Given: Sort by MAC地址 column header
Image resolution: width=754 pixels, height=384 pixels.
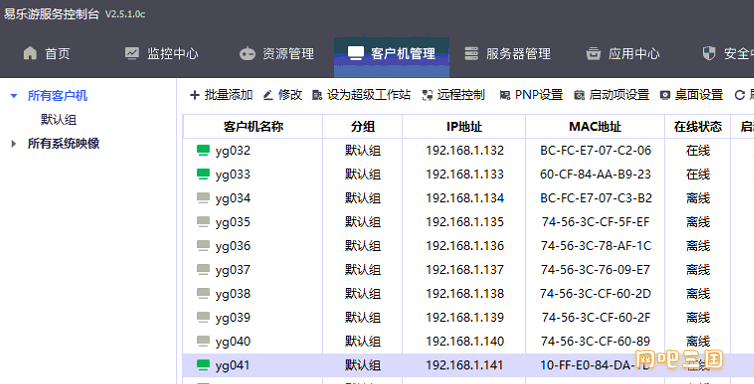Looking at the screenshot, I should click(595, 126).
